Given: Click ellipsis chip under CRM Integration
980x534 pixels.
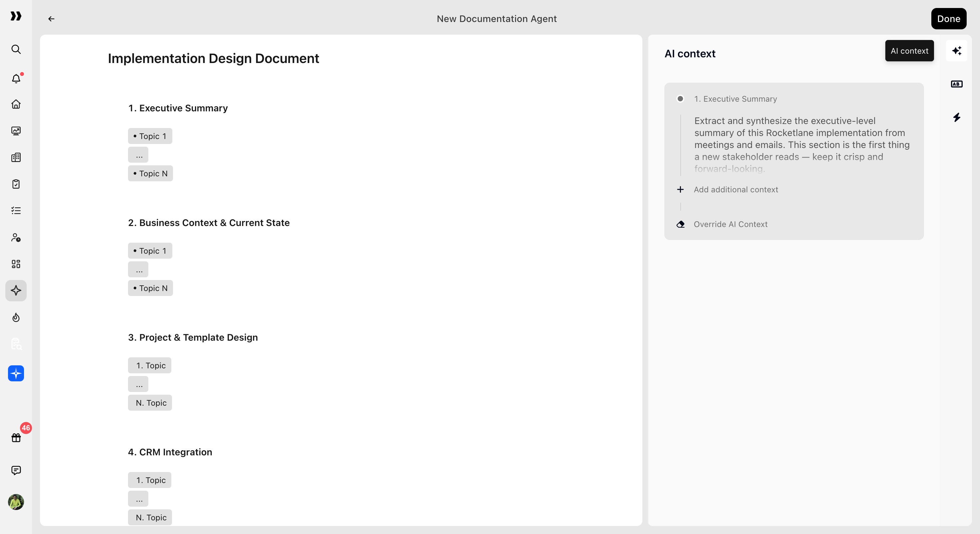Looking at the screenshot, I should coord(138,499).
